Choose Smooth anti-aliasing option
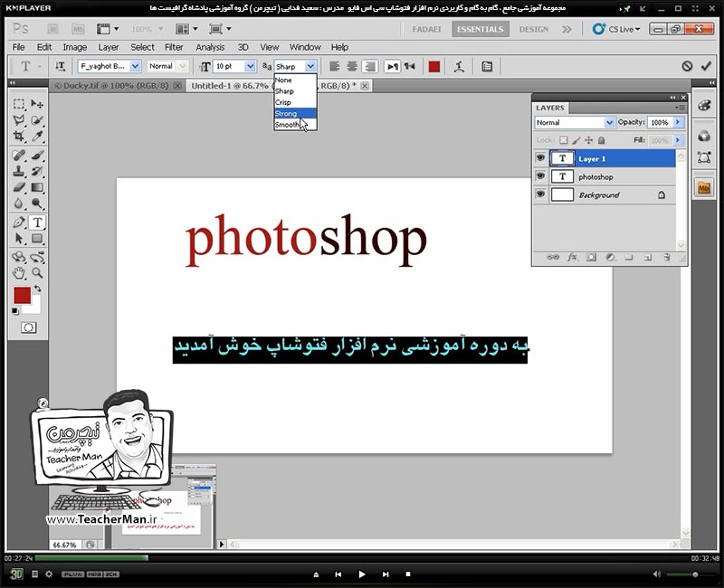The image size is (724, 588). click(x=295, y=125)
